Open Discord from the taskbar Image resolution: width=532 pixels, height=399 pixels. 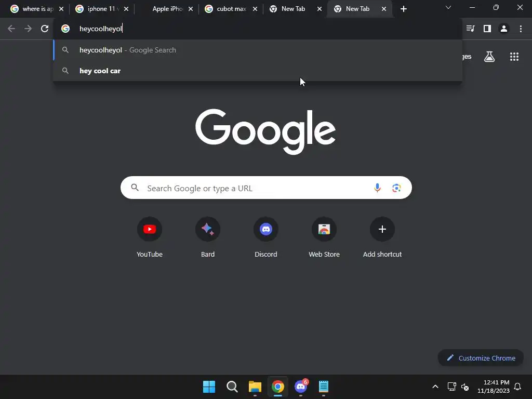click(301, 387)
